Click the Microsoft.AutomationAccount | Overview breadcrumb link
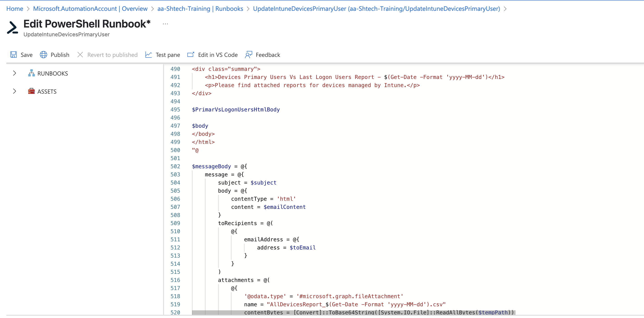644x318 pixels. pyautogui.click(x=90, y=9)
